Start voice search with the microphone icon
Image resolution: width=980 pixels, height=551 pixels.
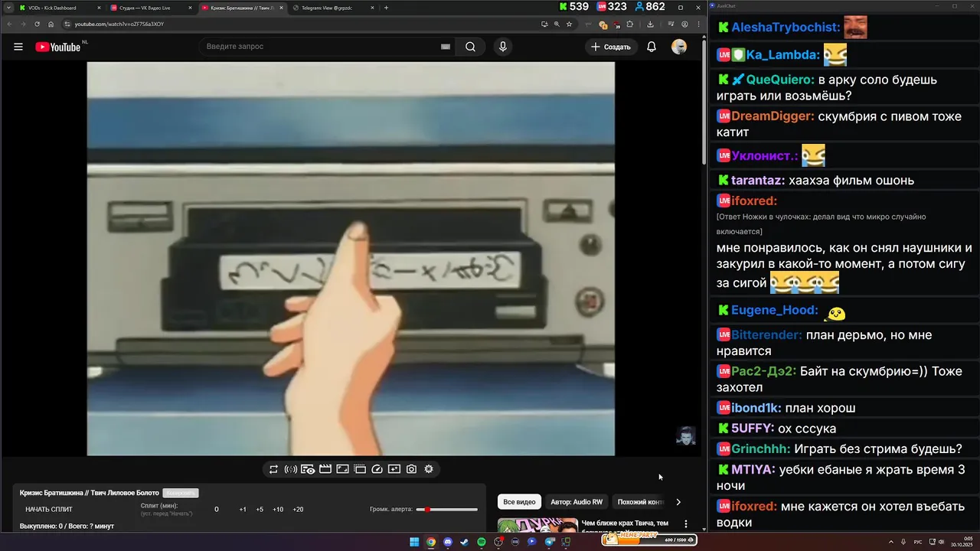point(503,47)
